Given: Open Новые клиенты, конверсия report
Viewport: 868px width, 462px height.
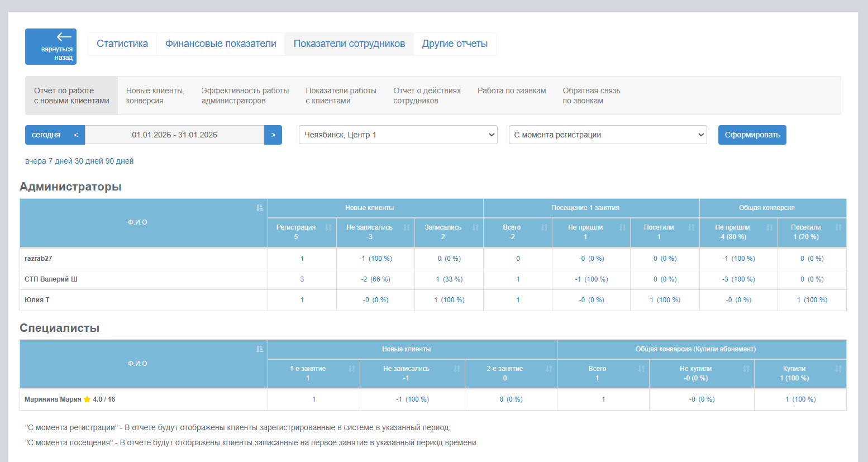Looking at the screenshot, I should [155, 96].
